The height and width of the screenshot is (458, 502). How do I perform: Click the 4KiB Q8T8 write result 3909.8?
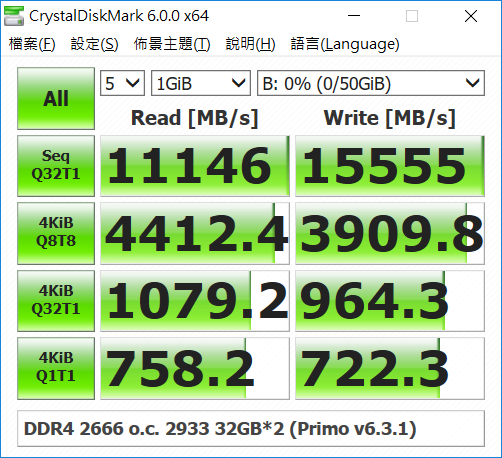coord(390,233)
